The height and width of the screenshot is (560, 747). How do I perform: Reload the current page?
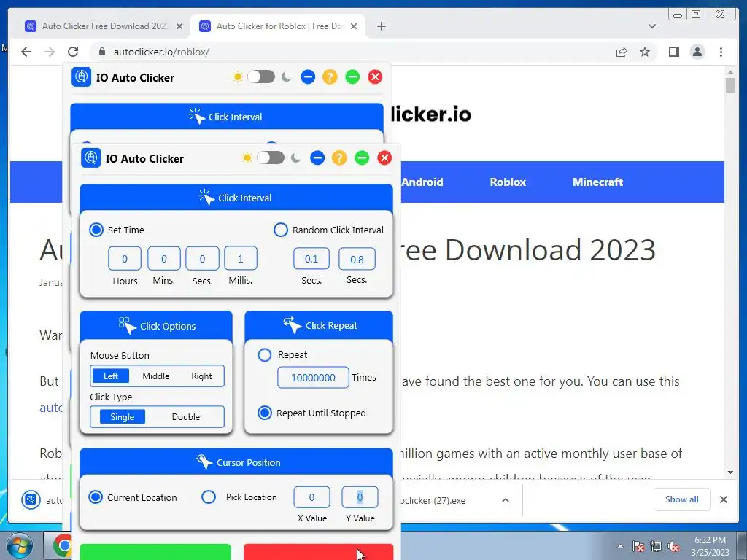pos(73,52)
